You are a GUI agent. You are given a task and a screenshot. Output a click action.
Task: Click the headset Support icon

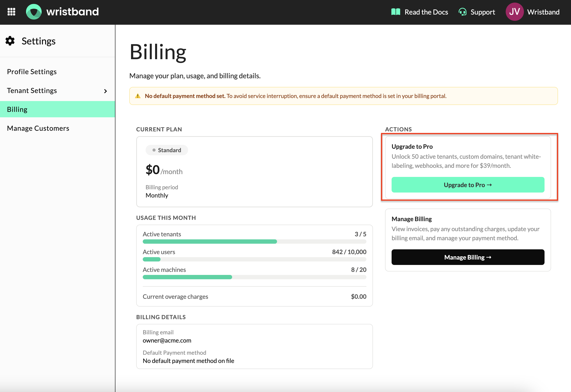pyautogui.click(x=462, y=12)
